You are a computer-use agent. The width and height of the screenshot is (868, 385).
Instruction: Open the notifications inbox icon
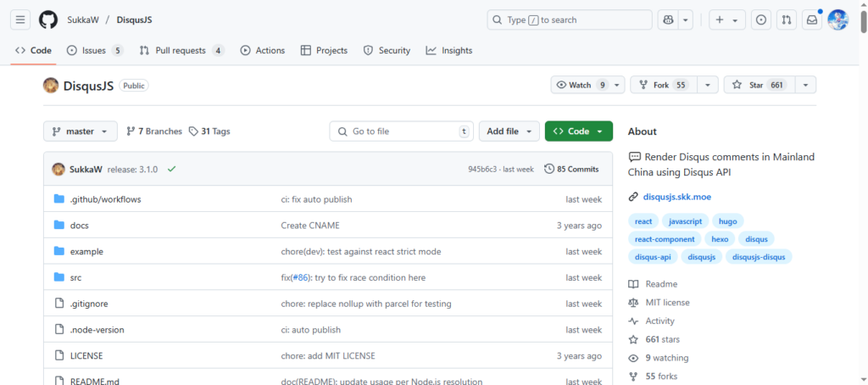click(x=811, y=20)
